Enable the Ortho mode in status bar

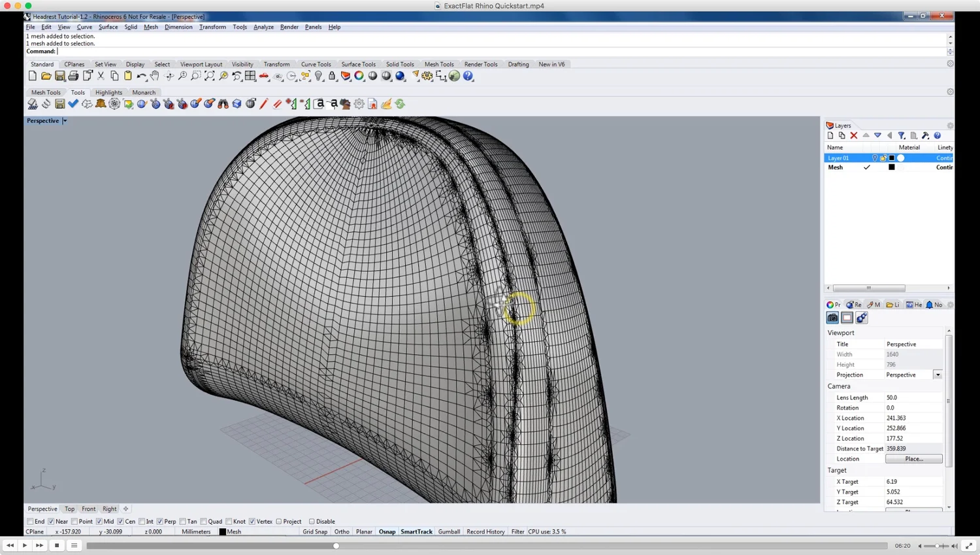342,531
